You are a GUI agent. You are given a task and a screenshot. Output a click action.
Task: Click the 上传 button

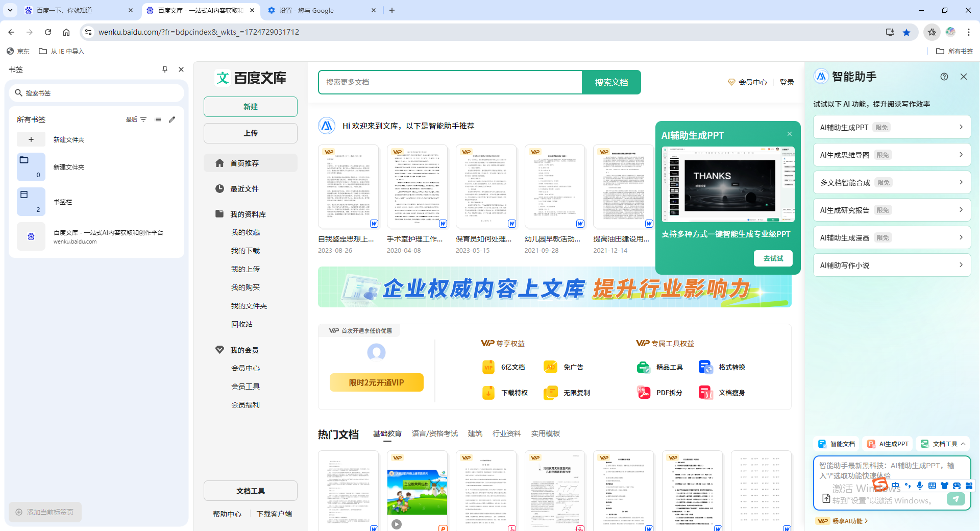click(251, 133)
